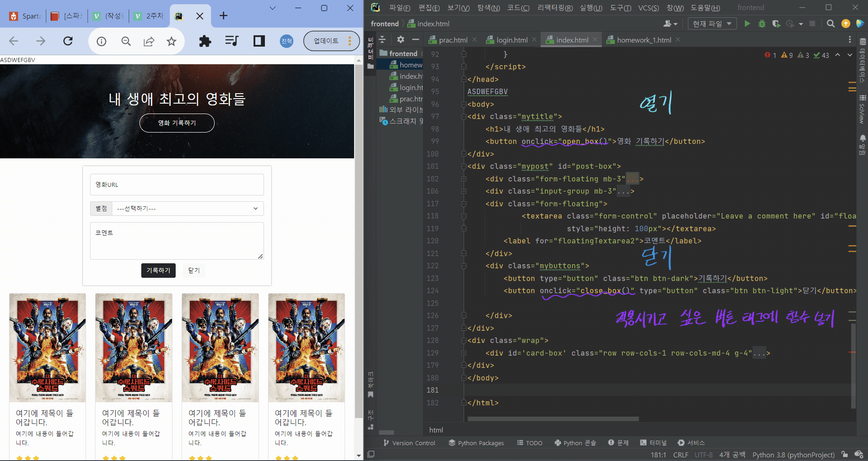
Task: Open the VCS(S) menu
Action: click(x=648, y=8)
